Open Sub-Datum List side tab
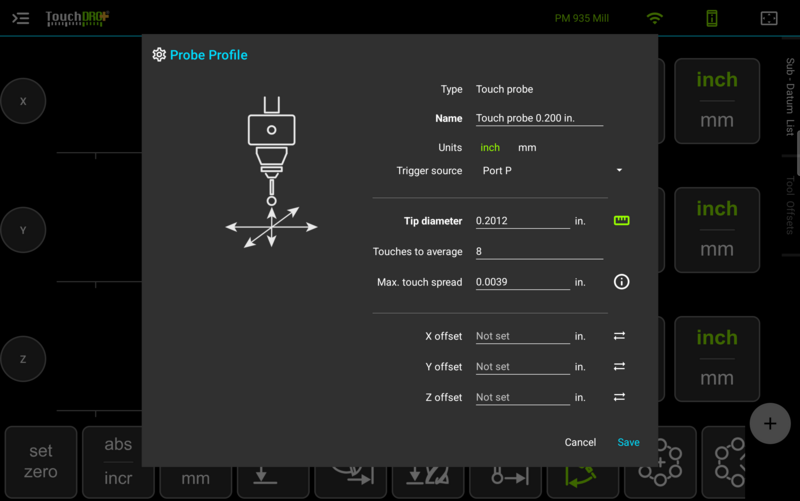800x501 pixels. click(x=790, y=96)
